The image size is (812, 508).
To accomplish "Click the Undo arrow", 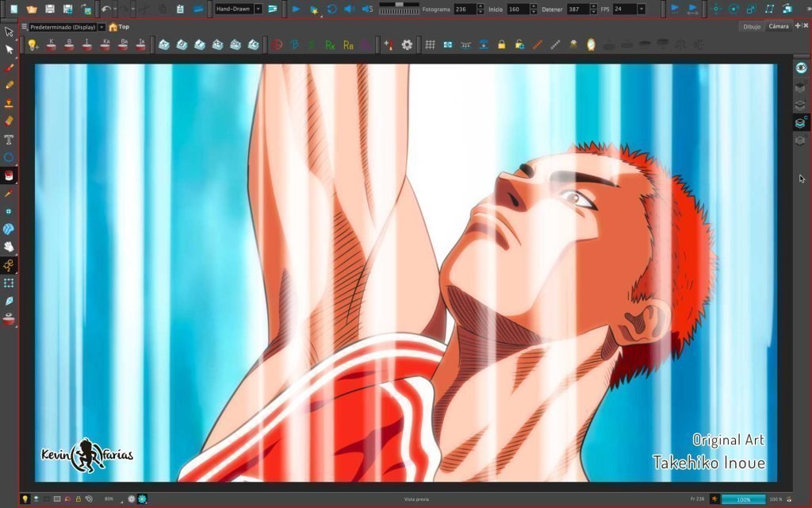I will pos(106,9).
